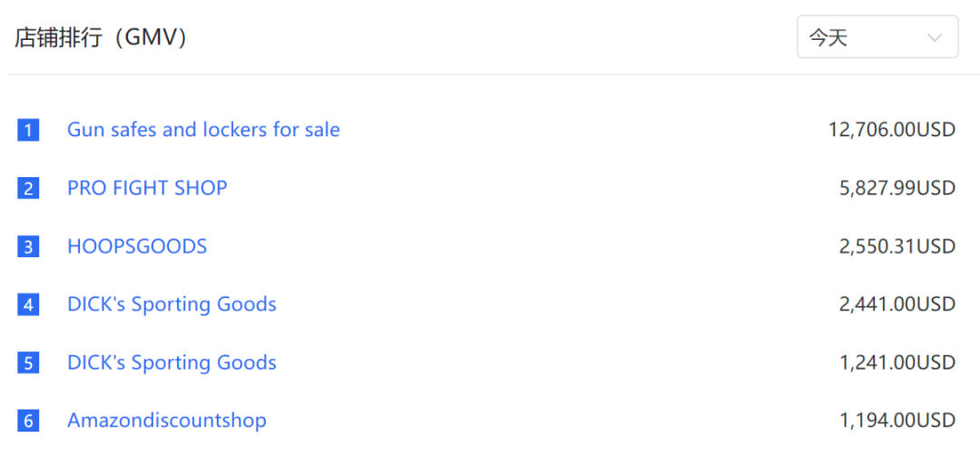Go to the Amazondiscountshop store link
Viewport: 980px width, 466px height.
(167, 421)
